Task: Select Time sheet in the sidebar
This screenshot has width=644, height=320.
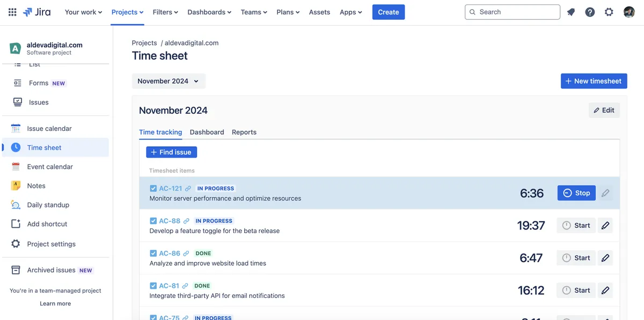Action: click(56, 147)
